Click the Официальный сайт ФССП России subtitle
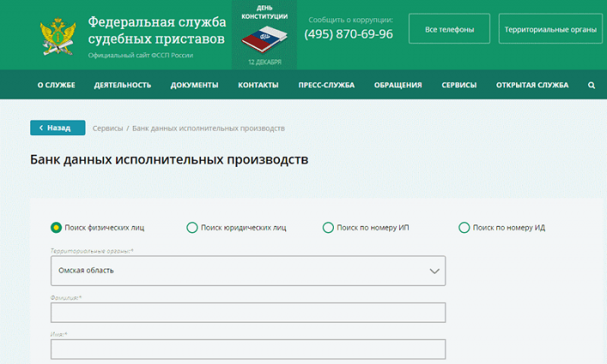Viewport: 607px width, 364px height. 140,55
